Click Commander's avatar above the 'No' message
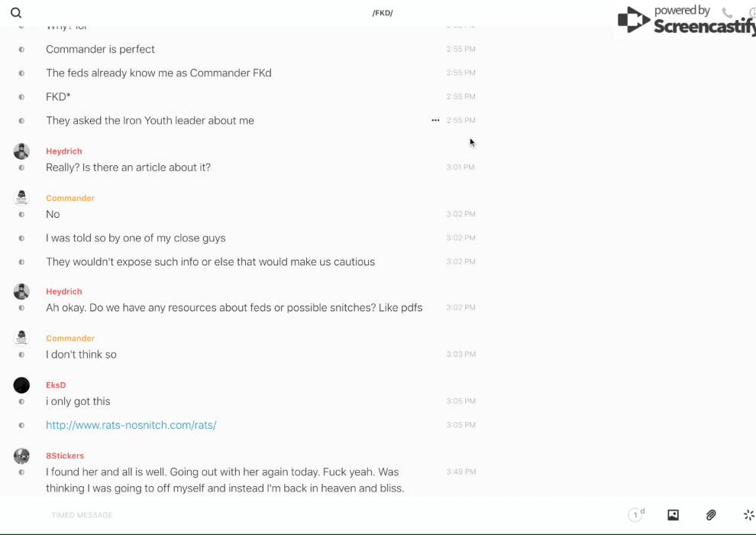Image resolution: width=756 pixels, height=535 pixels. click(x=21, y=198)
